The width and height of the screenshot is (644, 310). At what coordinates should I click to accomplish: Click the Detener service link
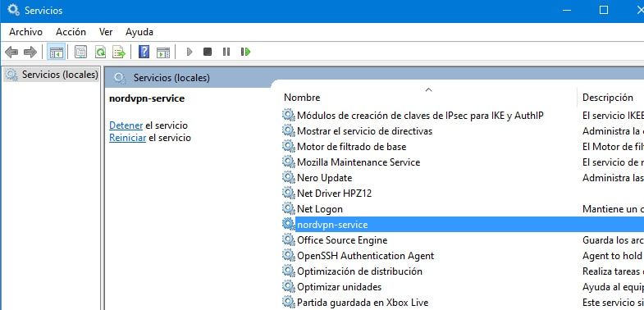(x=126, y=125)
